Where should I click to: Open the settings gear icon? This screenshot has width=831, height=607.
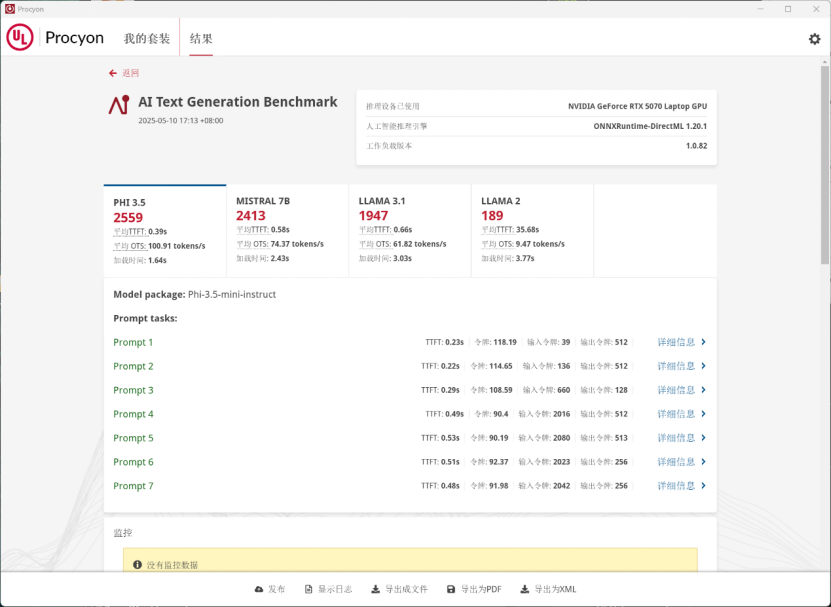[x=814, y=39]
